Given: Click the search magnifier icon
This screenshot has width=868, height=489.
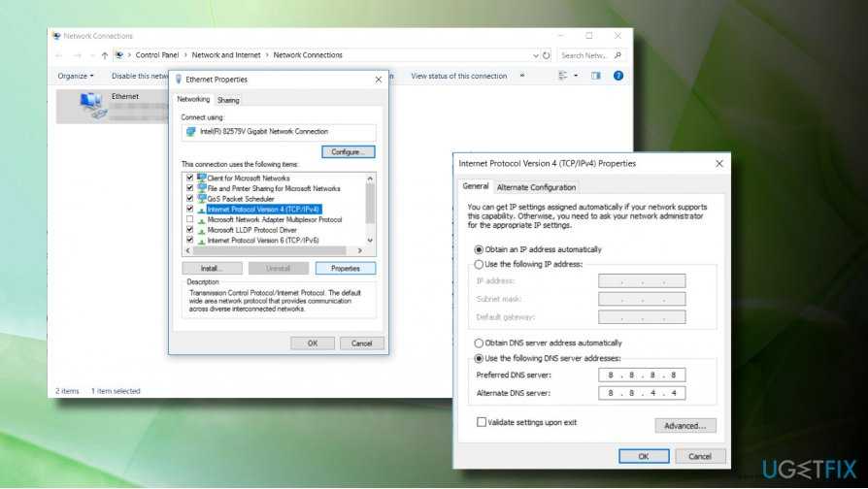Looking at the screenshot, I should [x=618, y=55].
